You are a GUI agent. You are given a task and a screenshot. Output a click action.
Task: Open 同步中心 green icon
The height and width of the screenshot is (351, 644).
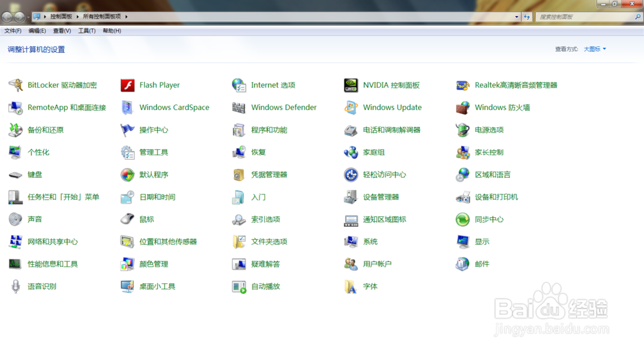462,219
